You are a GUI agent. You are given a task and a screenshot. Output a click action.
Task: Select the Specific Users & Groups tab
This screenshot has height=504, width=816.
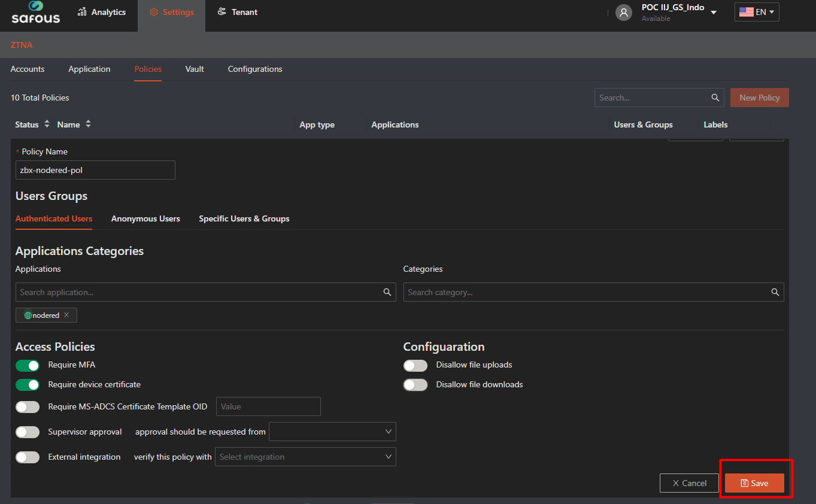244,218
